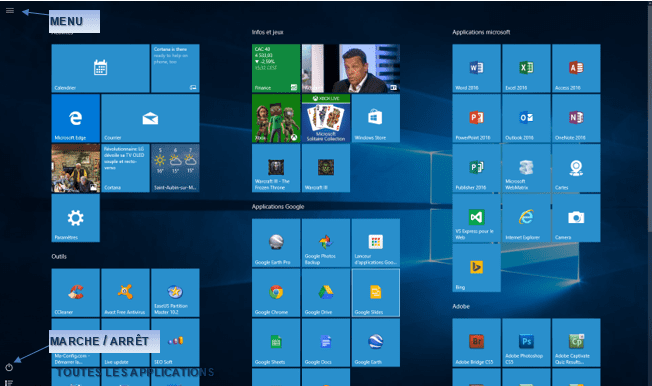This screenshot has height=386, width=652.
Task: Open the Paramètres settings tile
Action: pyautogui.click(x=76, y=218)
